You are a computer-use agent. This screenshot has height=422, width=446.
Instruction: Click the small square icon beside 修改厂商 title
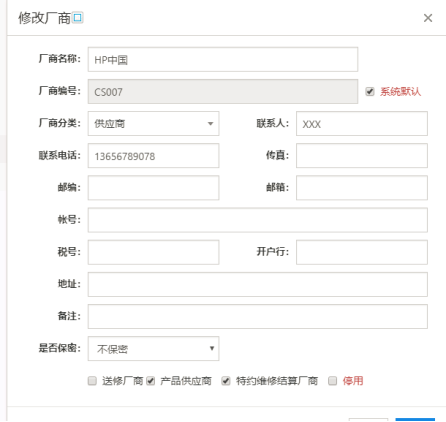[78, 17]
